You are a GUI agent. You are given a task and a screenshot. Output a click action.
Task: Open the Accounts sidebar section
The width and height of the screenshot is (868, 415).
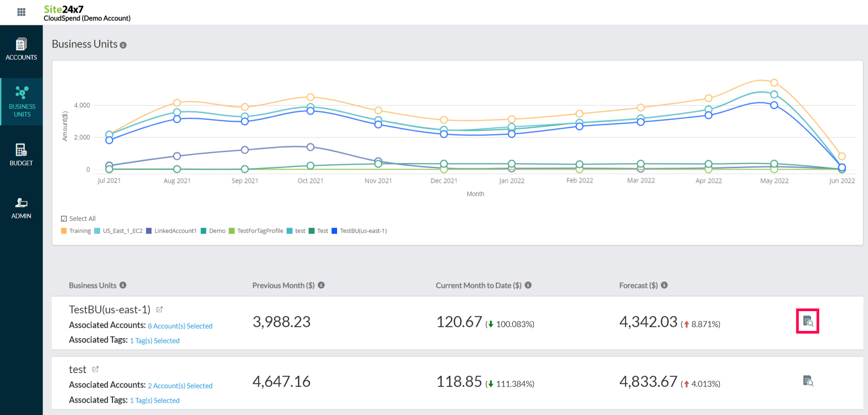[21, 50]
